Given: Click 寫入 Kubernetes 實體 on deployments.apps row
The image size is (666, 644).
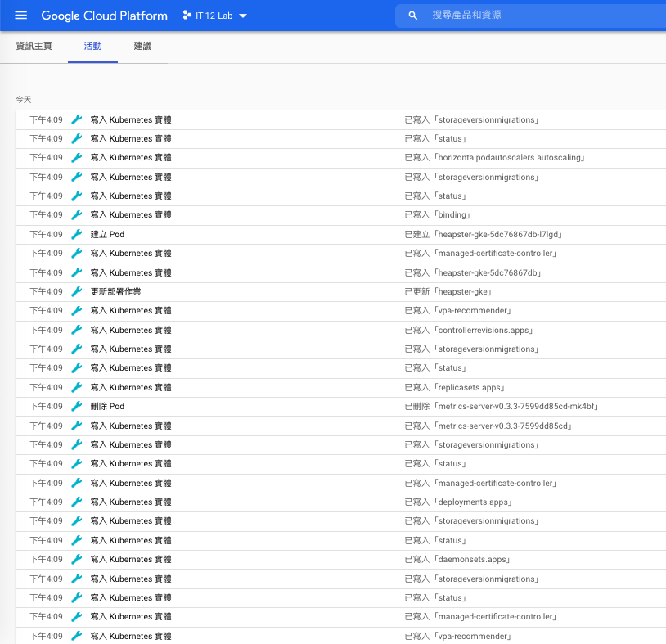Looking at the screenshot, I should (131, 502).
